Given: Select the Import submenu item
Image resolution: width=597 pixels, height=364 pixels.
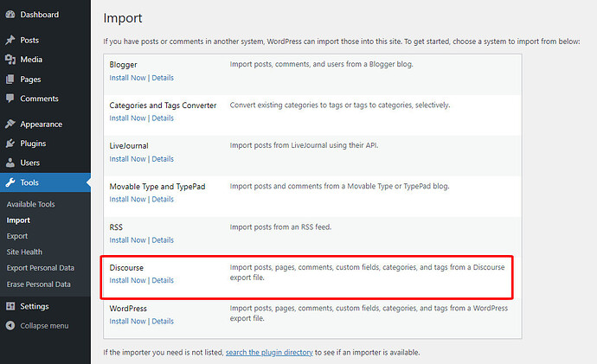Looking at the screenshot, I should coord(18,220).
